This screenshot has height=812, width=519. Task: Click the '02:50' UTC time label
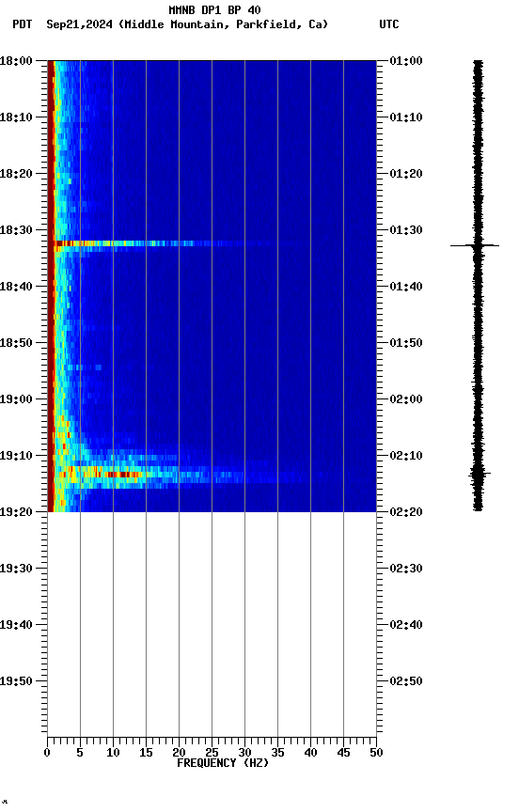(x=406, y=681)
